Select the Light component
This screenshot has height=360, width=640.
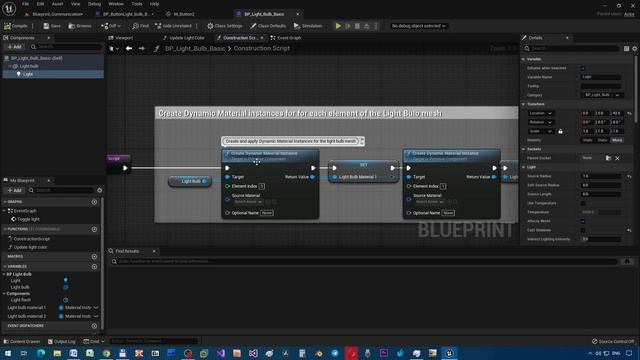point(53,74)
